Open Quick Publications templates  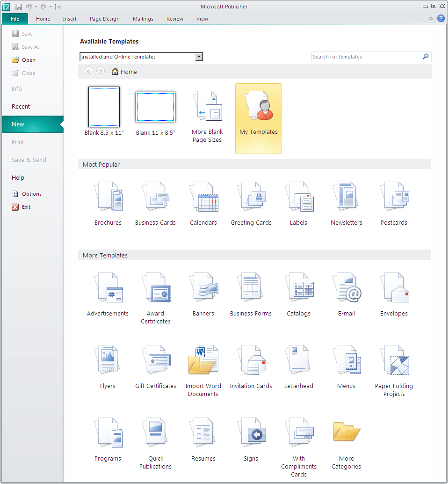click(155, 443)
